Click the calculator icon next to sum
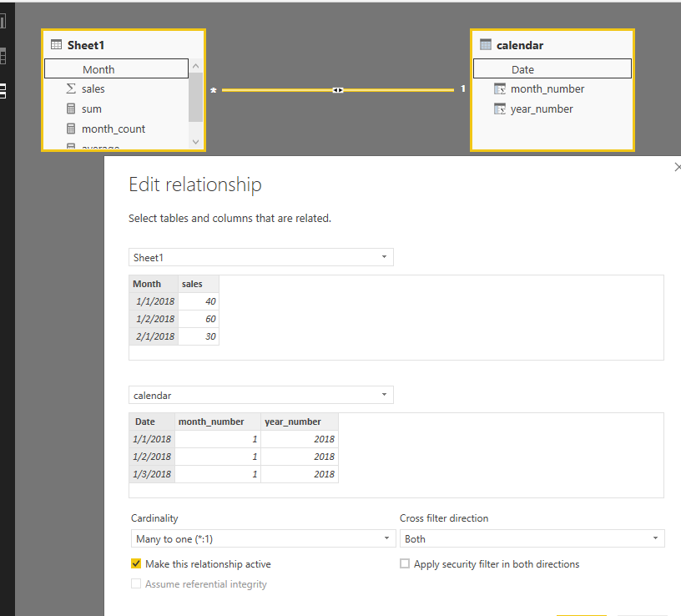The image size is (681, 616). point(71,109)
